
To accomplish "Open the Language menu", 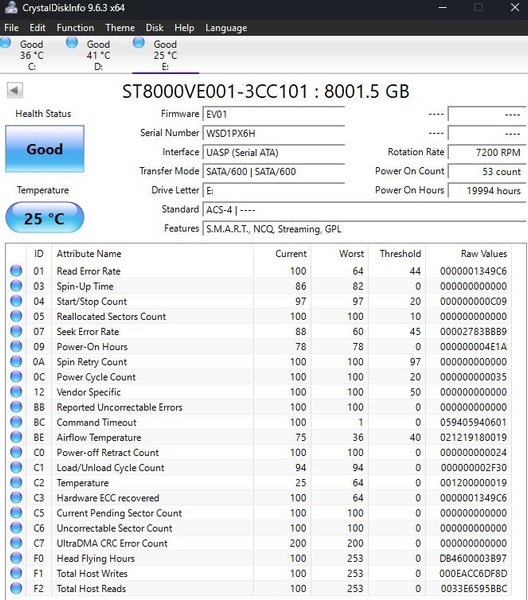I will (x=226, y=28).
